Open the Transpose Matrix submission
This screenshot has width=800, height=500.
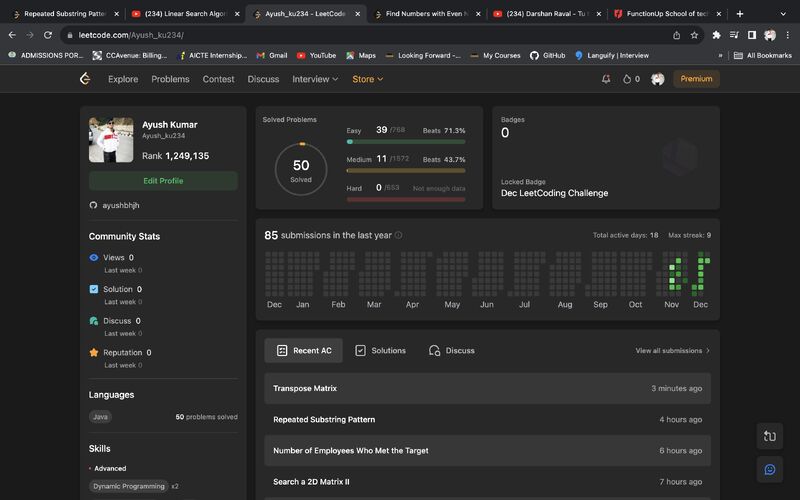[x=487, y=388]
